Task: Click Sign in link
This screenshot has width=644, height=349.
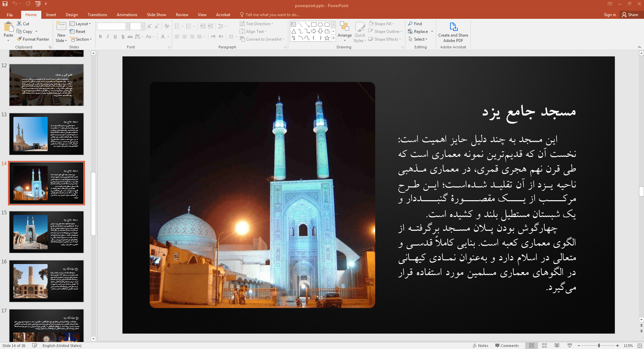Action: 610,15
